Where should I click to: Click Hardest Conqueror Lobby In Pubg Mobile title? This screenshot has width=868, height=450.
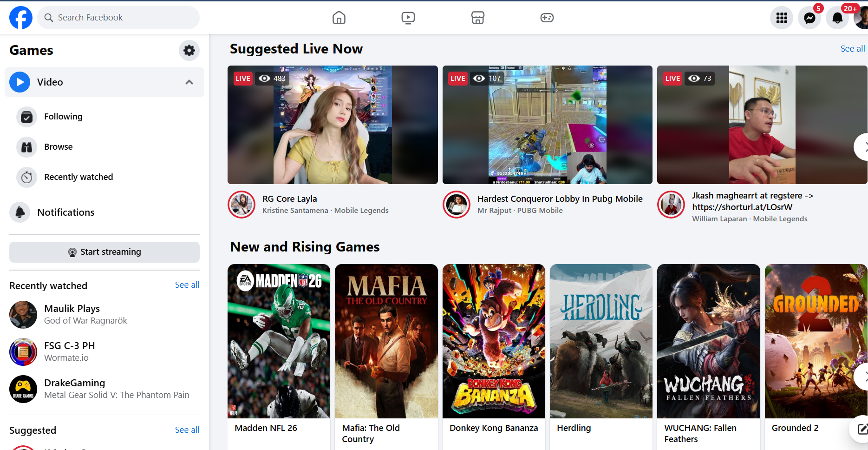point(560,199)
